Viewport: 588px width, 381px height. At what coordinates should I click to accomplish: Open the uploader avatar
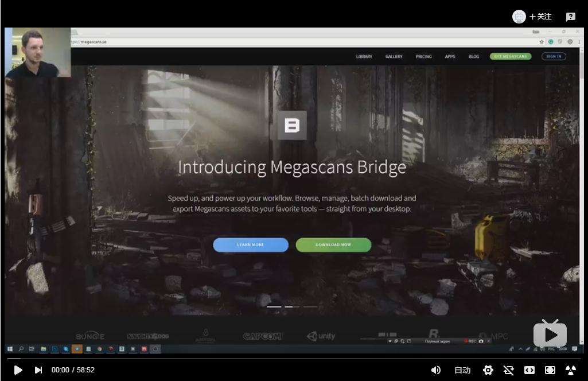click(x=519, y=17)
